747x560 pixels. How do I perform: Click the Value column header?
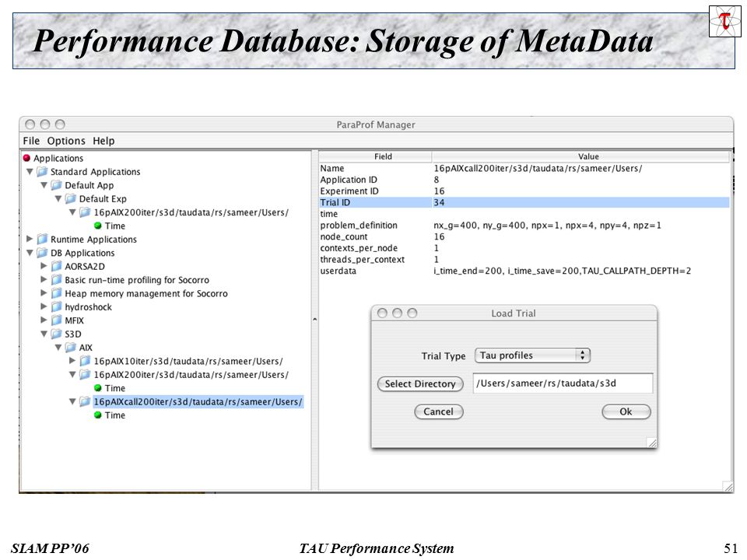point(580,156)
